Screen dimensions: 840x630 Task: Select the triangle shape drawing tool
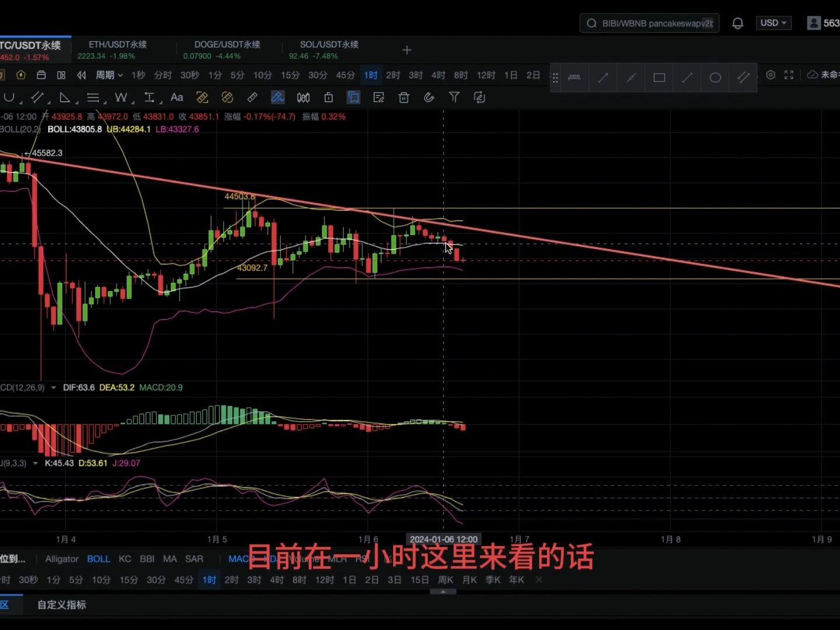(x=65, y=97)
